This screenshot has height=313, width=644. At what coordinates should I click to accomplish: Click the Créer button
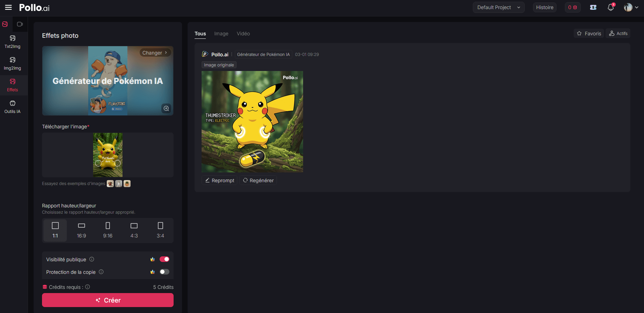coord(108,300)
